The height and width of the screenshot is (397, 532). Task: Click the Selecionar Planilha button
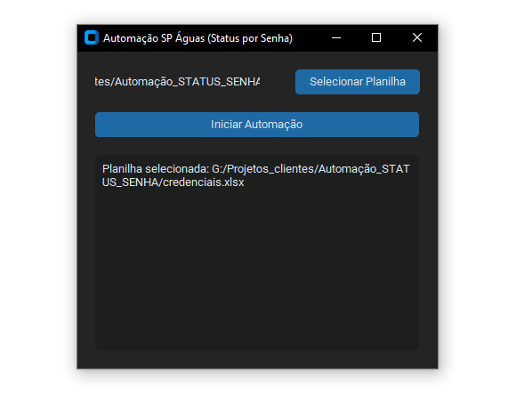(x=358, y=82)
